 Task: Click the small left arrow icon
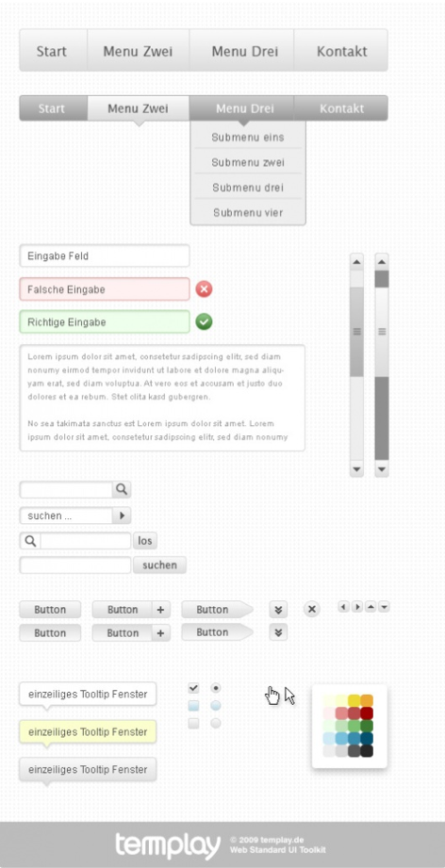pyautogui.click(x=343, y=607)
